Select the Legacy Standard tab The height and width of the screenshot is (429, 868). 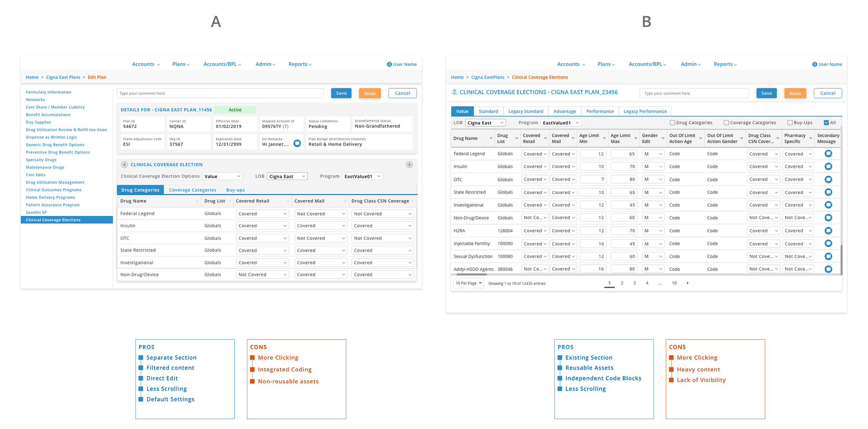(526, 111)
